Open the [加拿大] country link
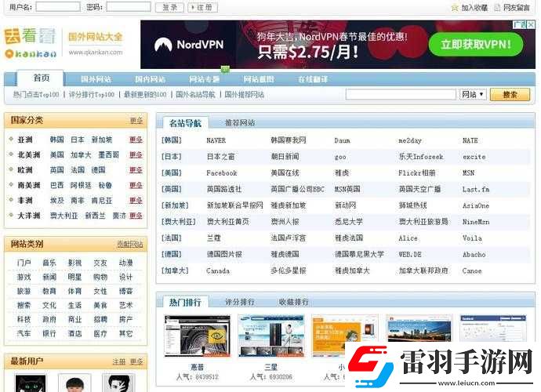 pyautogui.click(x=175, y=270)
